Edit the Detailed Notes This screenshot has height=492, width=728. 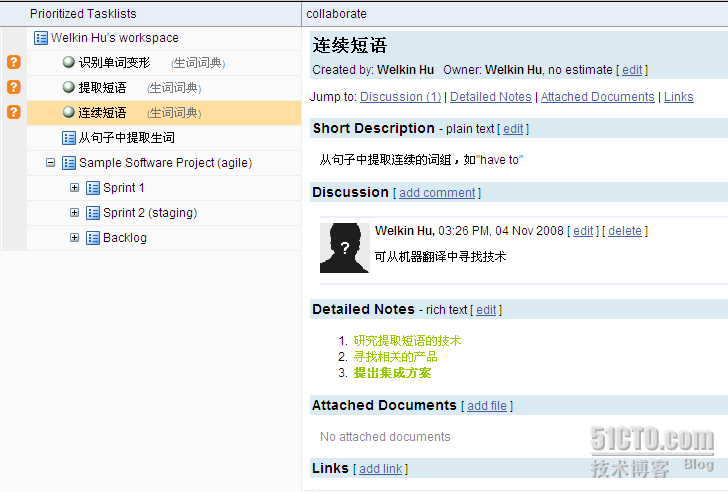(486, 310)
